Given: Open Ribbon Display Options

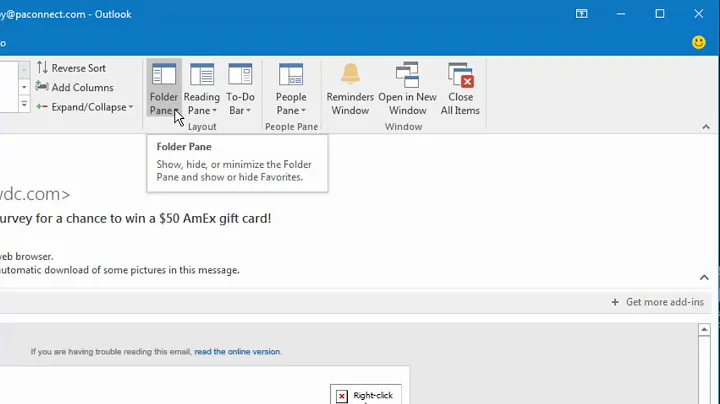Looking at the screenshot, I should coord(581,14).
